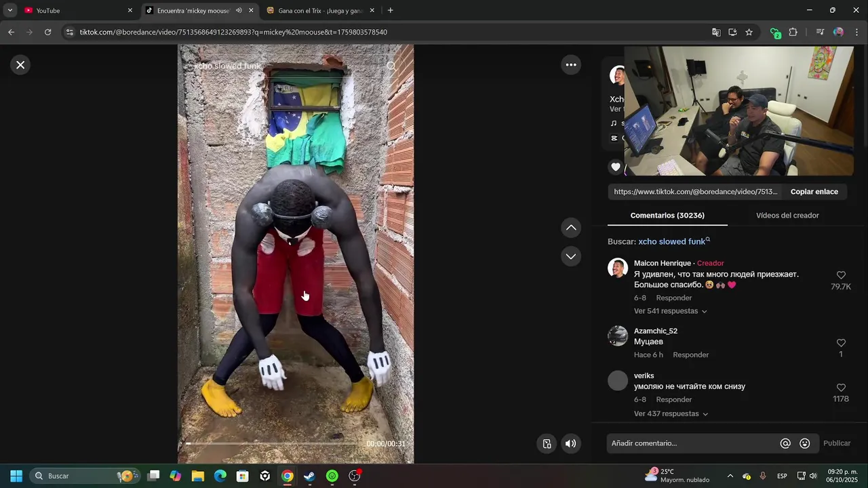Show hidden system tray icons
The width and height of the screenshot is (868, 488).
click(x=730, y=476)
